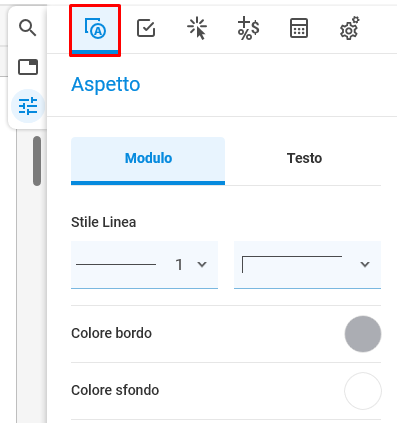397x423 pixels.
Task: Open the calculator settings icon
Action: point(299,28)
